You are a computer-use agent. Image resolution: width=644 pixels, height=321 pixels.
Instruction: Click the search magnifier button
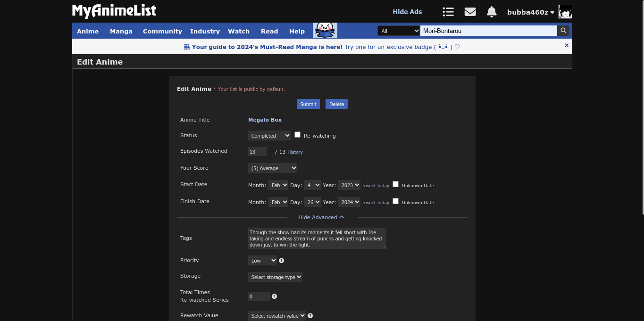[563, 31]
